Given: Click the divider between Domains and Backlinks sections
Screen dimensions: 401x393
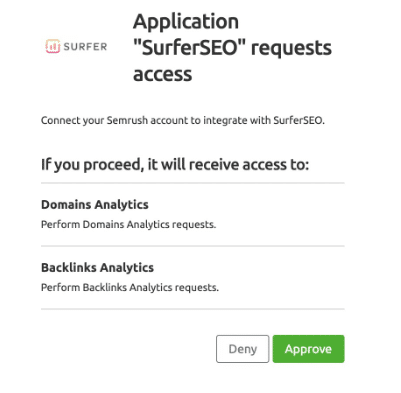Looking at the screenshot, I should click(x=193, y=246).
